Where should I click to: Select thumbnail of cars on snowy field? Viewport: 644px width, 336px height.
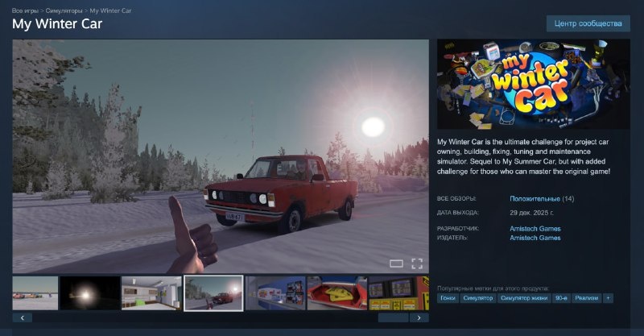(x=35, y=293)
